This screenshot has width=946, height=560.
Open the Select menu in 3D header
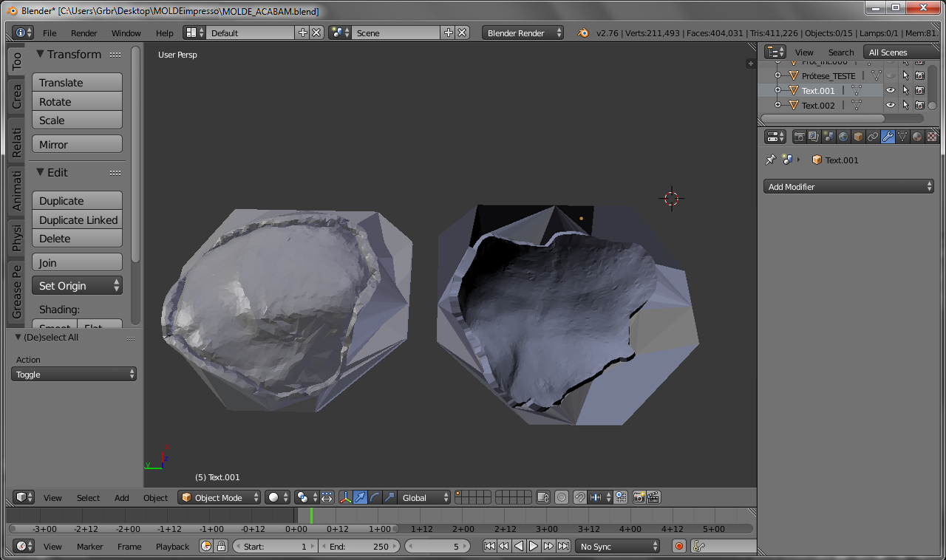[x=88, y=498]
